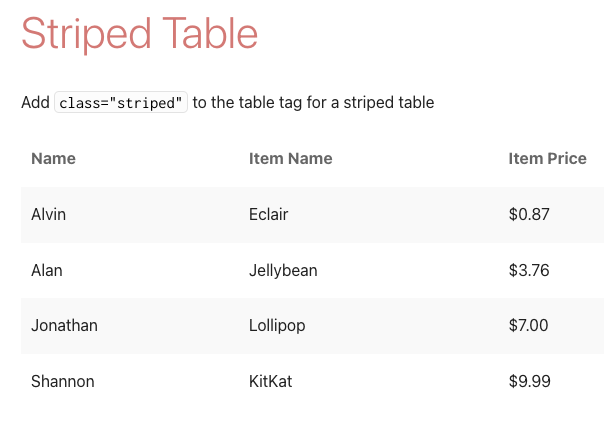The height and width of the screenshot is (426, 604).
Task: Select the Alvin name cell
Action: (x=49, y=214)
